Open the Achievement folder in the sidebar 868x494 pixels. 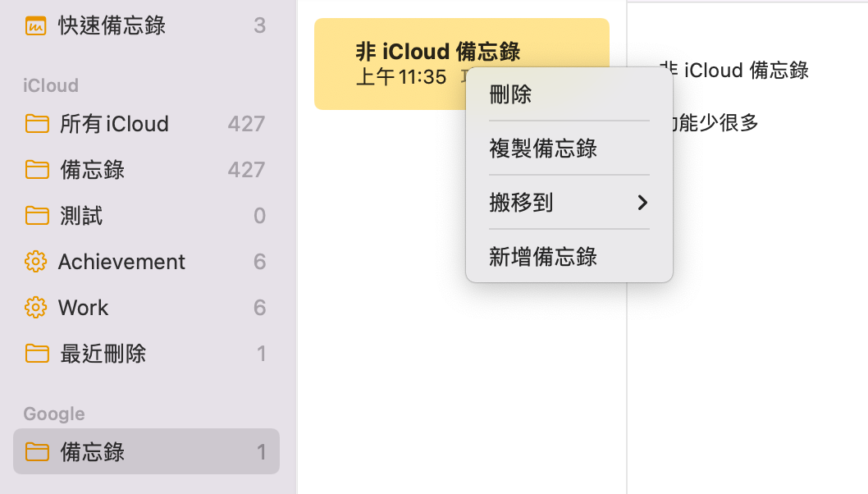(x=146, y=262)
